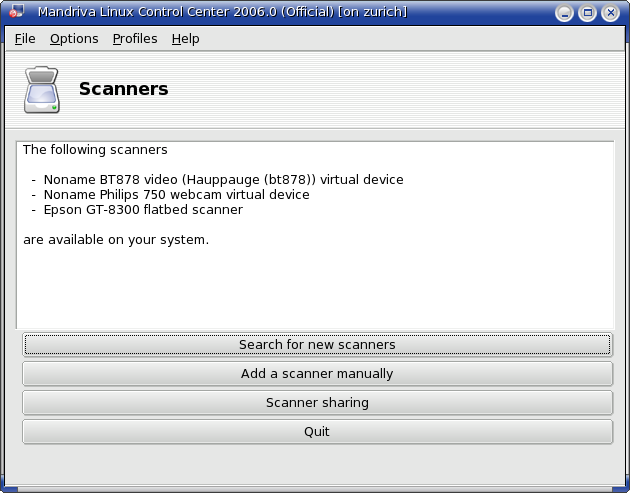
Task: Open the window menu icon in title bar
Action: (x=16, y=11)
